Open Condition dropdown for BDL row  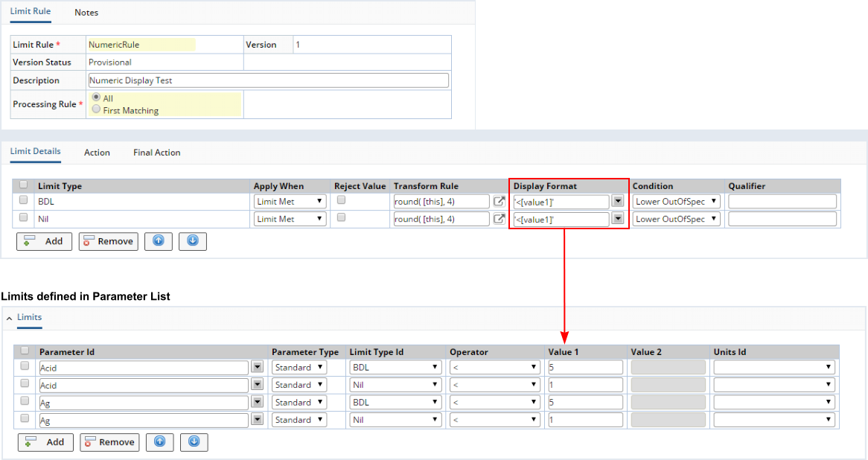[x=677, y=202]
